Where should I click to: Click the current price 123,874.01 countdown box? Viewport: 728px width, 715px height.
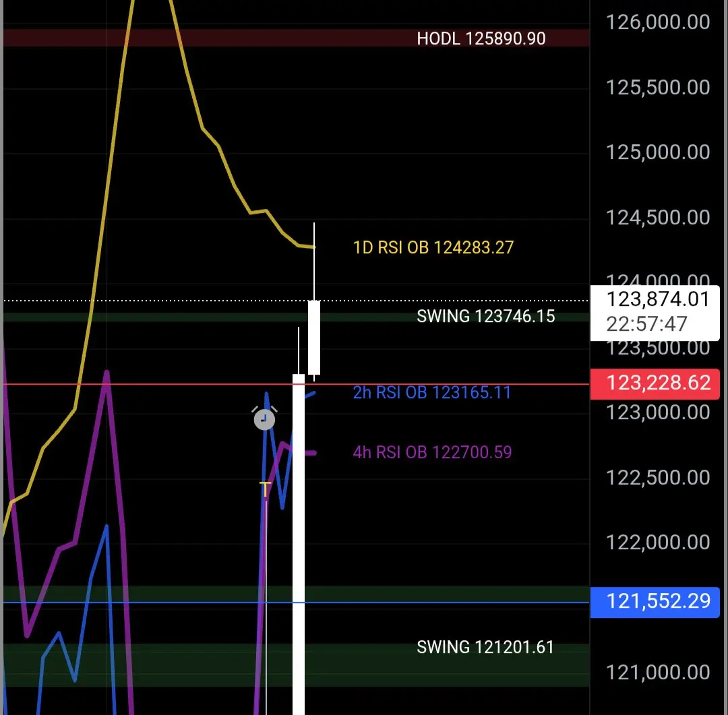[x=655, y=313]
